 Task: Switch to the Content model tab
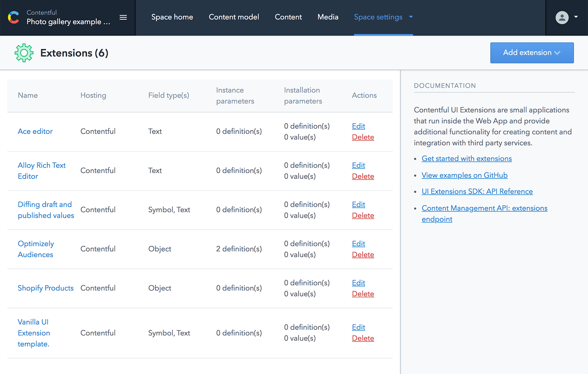click(234, 17)
